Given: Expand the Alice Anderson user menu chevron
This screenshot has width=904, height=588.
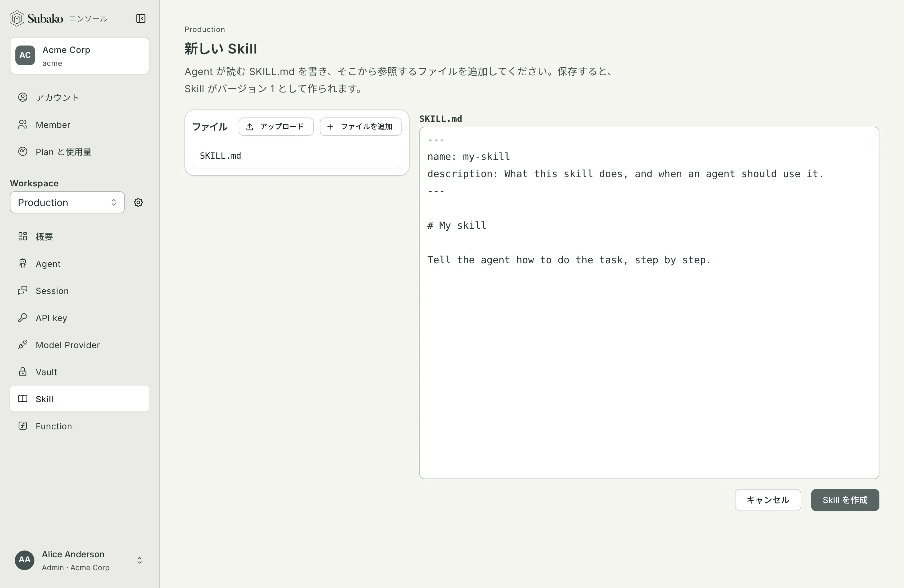Looking at the screenshot, I should (x=139, y=560).
